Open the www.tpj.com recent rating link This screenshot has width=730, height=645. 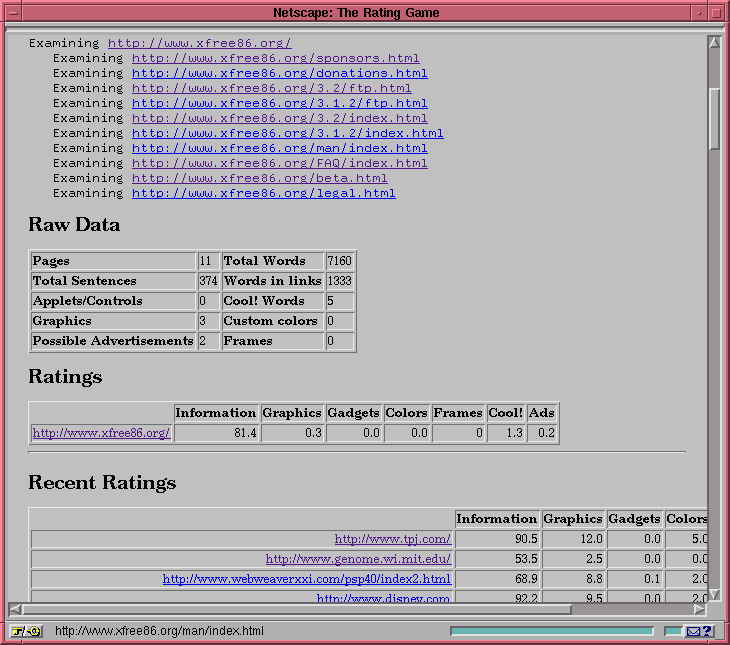click(392, 539)
